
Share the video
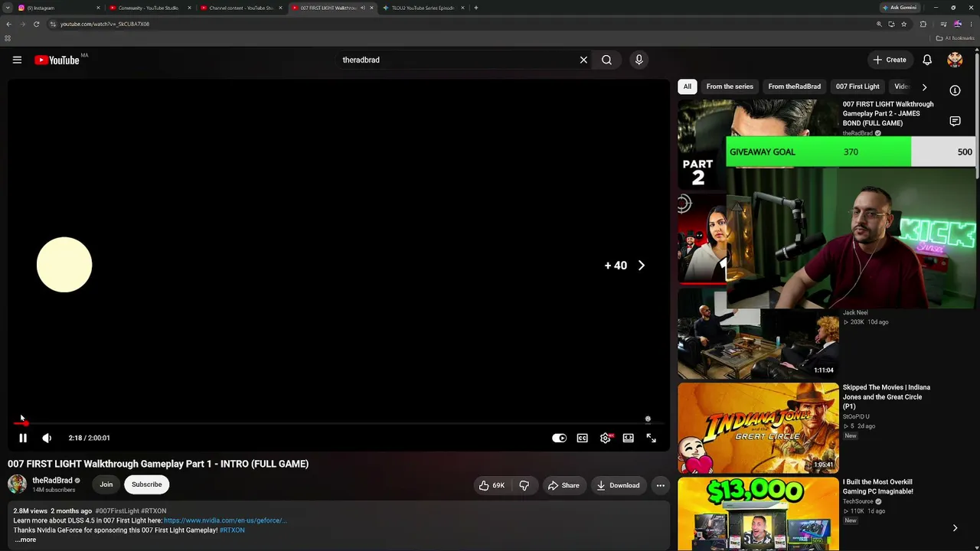coord(563,485)
